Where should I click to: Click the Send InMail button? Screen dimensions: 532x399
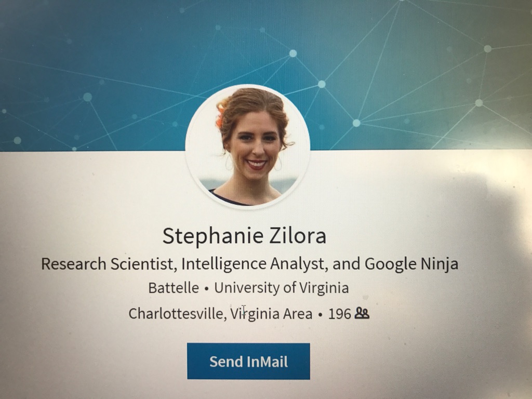248,361
